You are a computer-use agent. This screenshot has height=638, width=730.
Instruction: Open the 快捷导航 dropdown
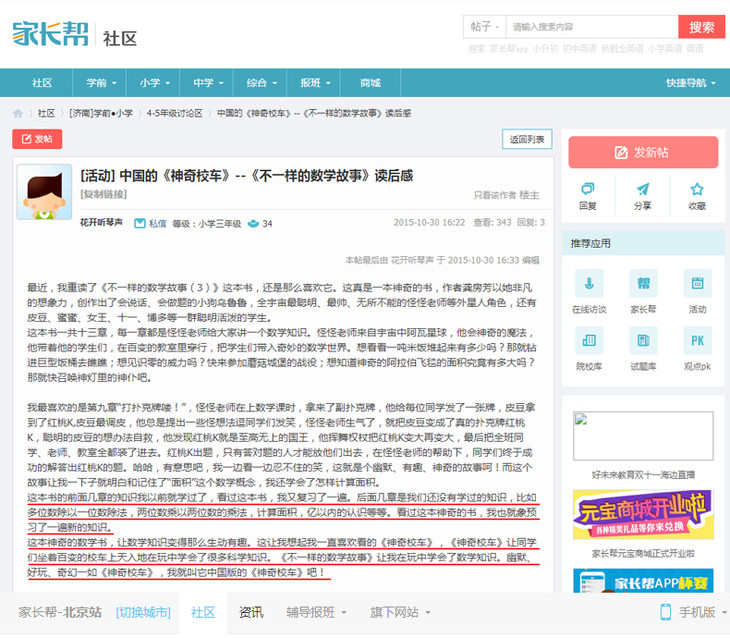690,83
